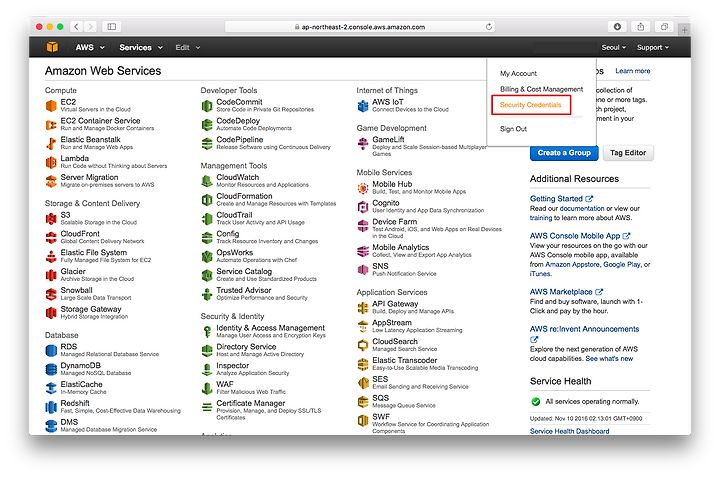This screenshot has width=720, height=477.
Task: Select Sign Out from the account menu
Action: pos(513,129)
